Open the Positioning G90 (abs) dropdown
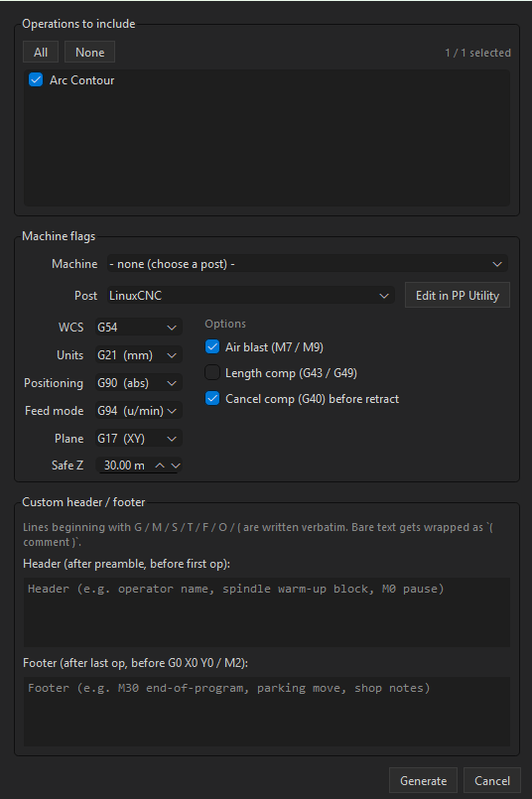 tap(138, 383)
